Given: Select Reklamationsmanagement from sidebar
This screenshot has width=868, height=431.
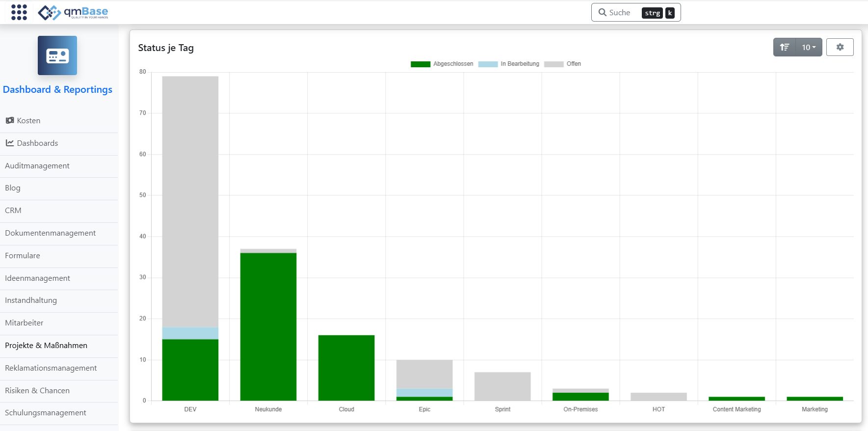Looking at the screenshot, I should coord(51,368).
